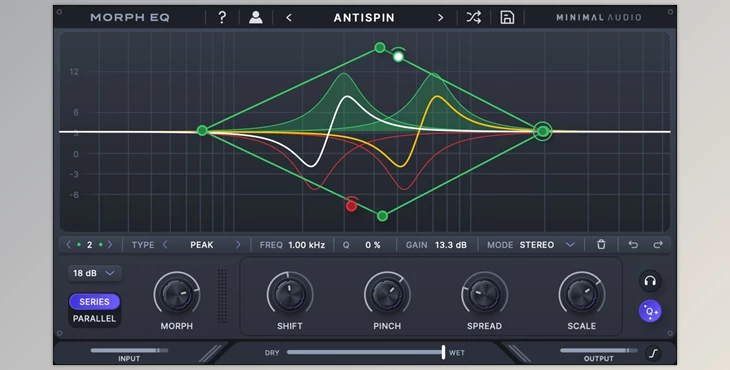Toggle the purple Q+ button
Image resolution: width=730 pixels, height=370 pixels.
pos(650,311)
